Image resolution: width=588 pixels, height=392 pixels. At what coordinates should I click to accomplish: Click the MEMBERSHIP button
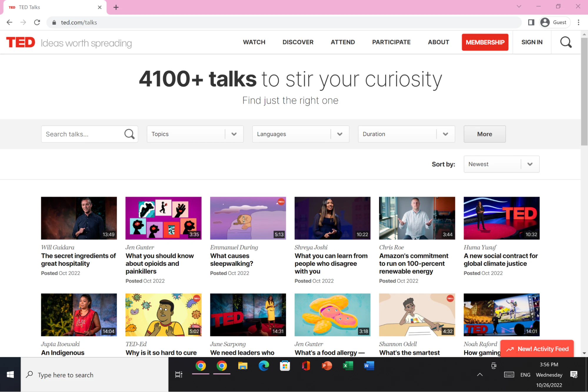(x=485, y=42)
